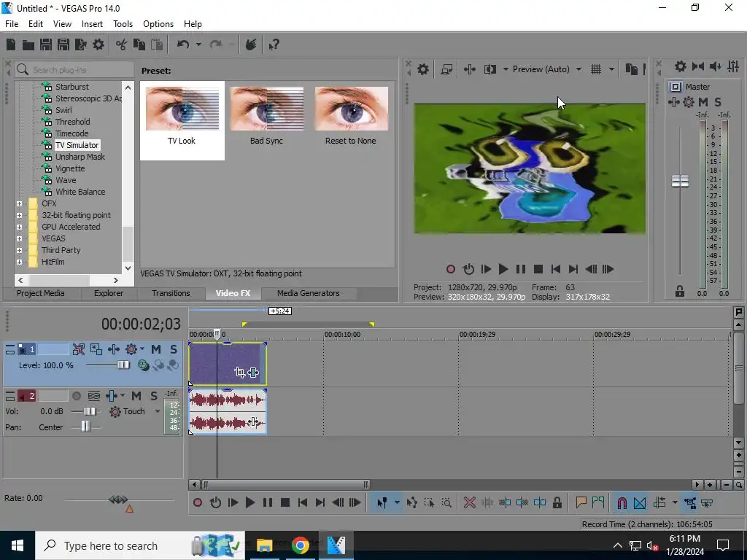Click record in the timeline transport
This screenshot has height=560, width=747.
point(197,502)
